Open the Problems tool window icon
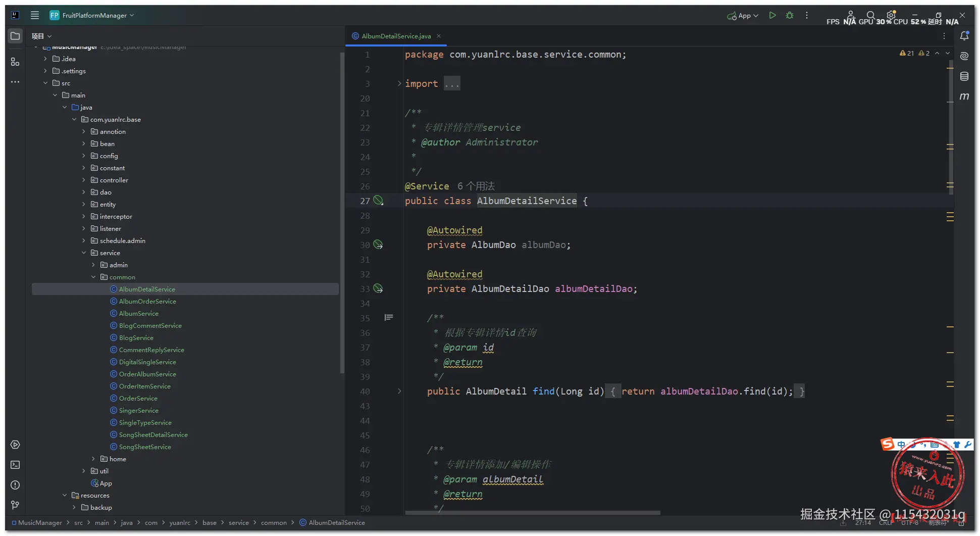 pos(15,485)
